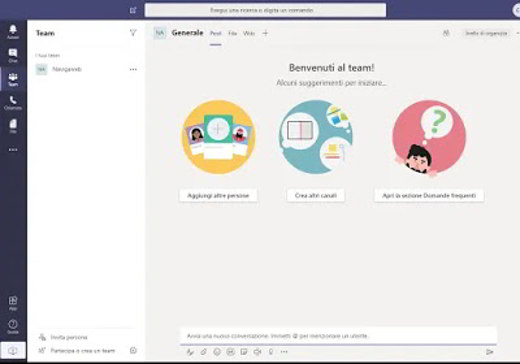This screenshot has width=520, height=364.
Task: Click the new chat compose icon
Action: coord(133,10)
